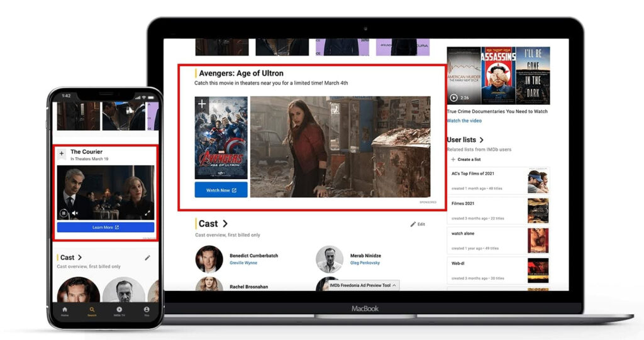Click the Create a list plus icon
The image size is (644, 340).
point(453,160)
